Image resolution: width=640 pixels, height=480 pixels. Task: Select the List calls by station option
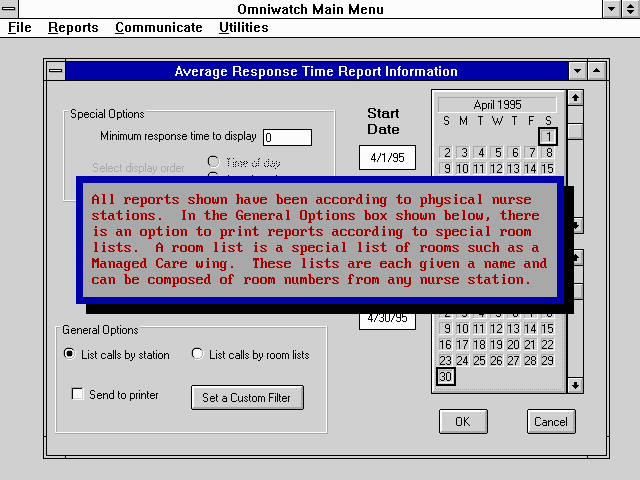(x=69, y=354)
